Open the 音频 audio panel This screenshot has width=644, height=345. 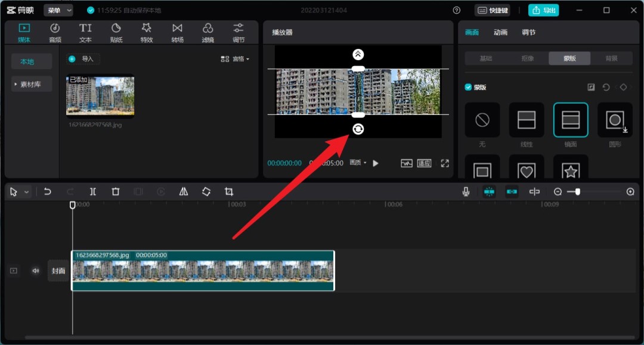tap(55, 32)
